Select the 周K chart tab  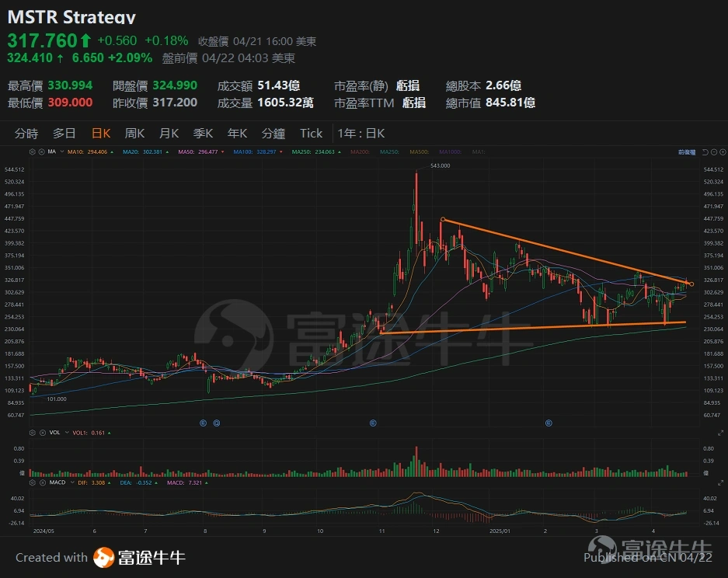click(134, 134)
